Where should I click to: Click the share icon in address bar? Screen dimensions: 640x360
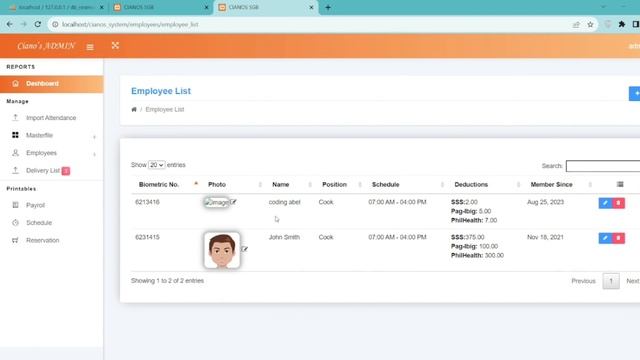pyautogui.click(x=576, y=24)
